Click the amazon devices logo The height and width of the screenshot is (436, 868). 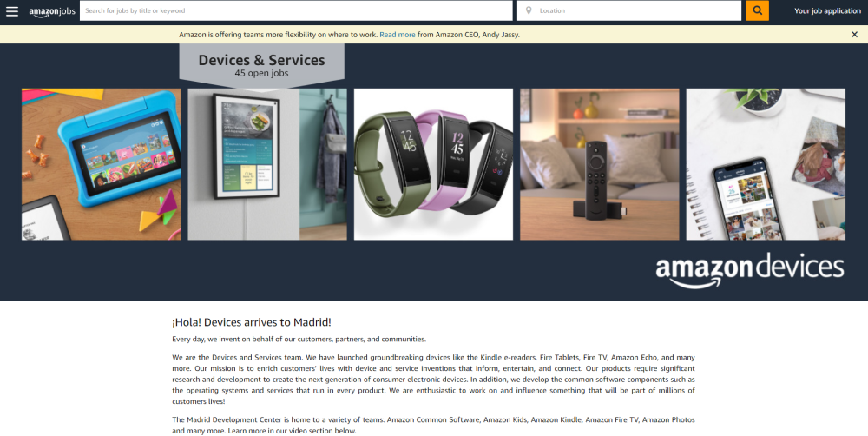750,270
